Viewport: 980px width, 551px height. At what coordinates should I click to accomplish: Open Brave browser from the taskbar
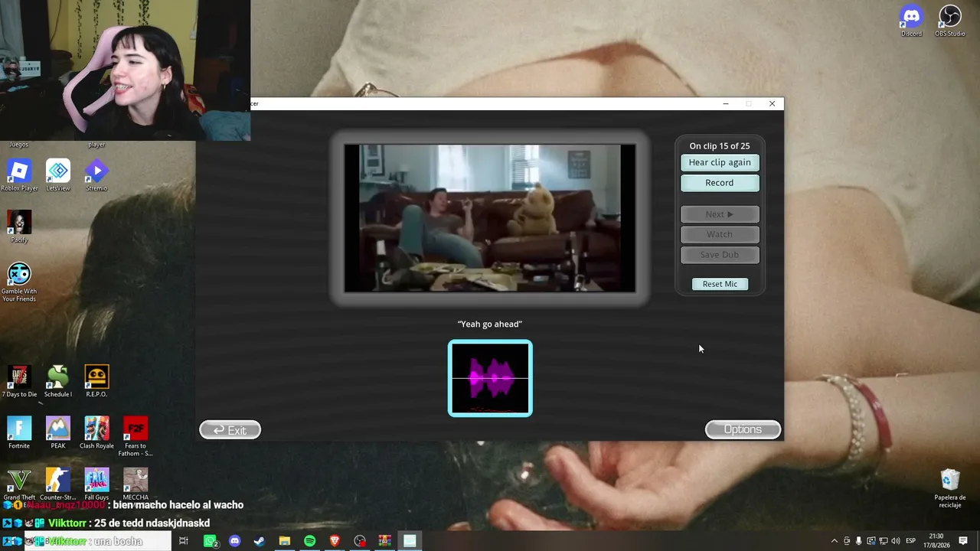pos(335,541)
